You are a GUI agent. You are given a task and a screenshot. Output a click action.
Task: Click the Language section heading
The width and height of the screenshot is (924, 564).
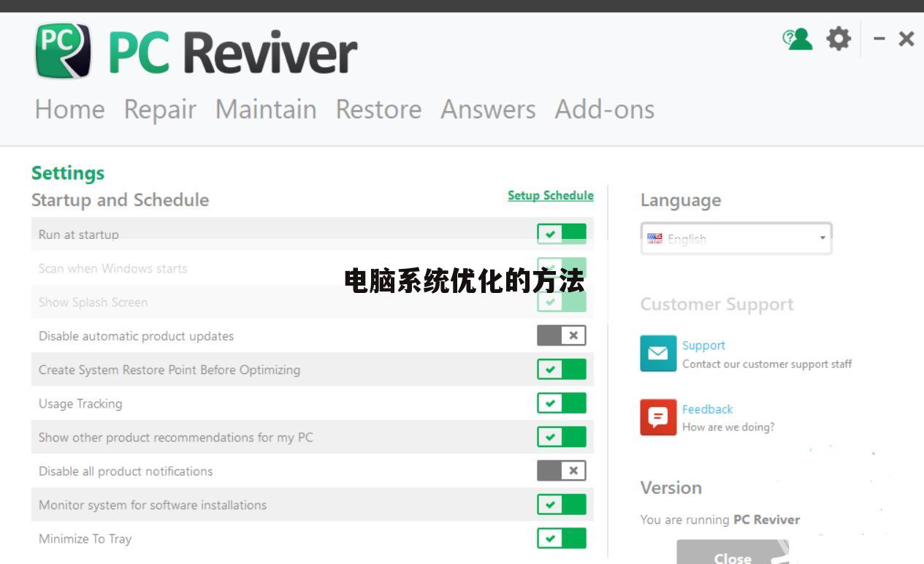click(681, 200)
